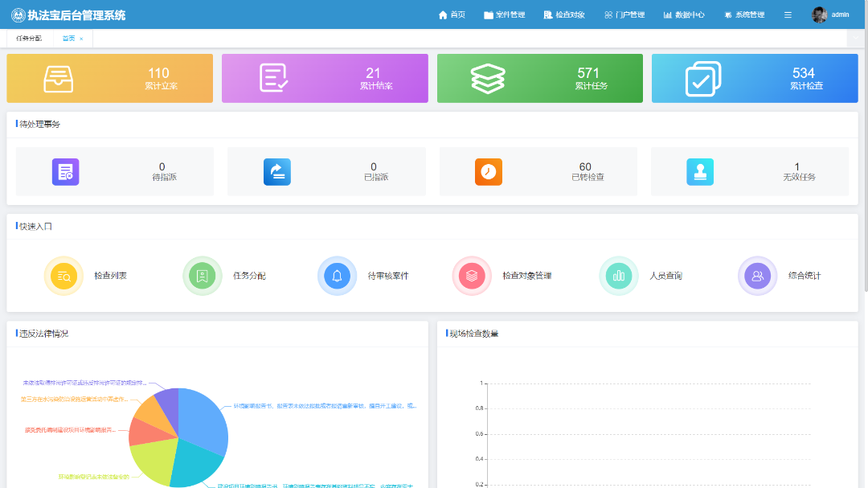The height and width of the screenshot is (488, 868).
Task: Open the 门户管理 menu
Action: (x=624, y=15)
